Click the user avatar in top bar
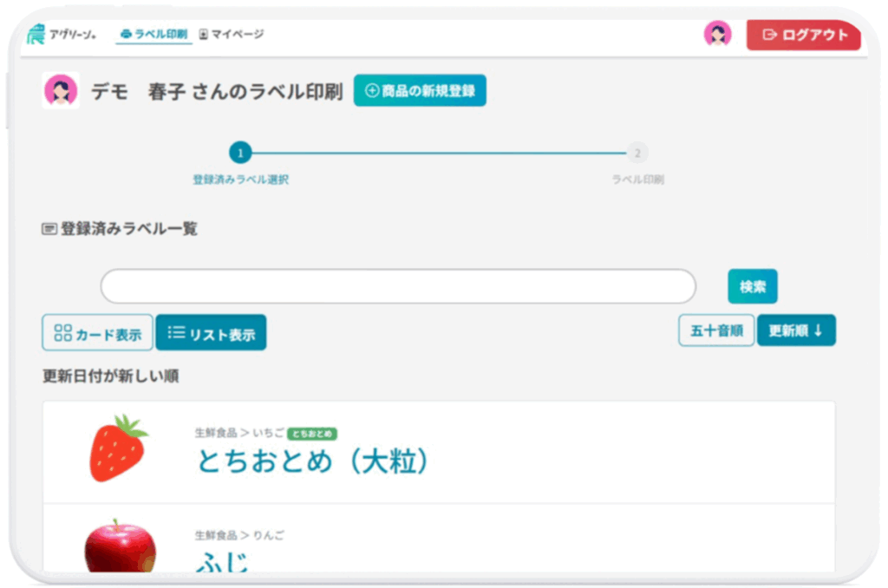 click(x=717, y=35)
